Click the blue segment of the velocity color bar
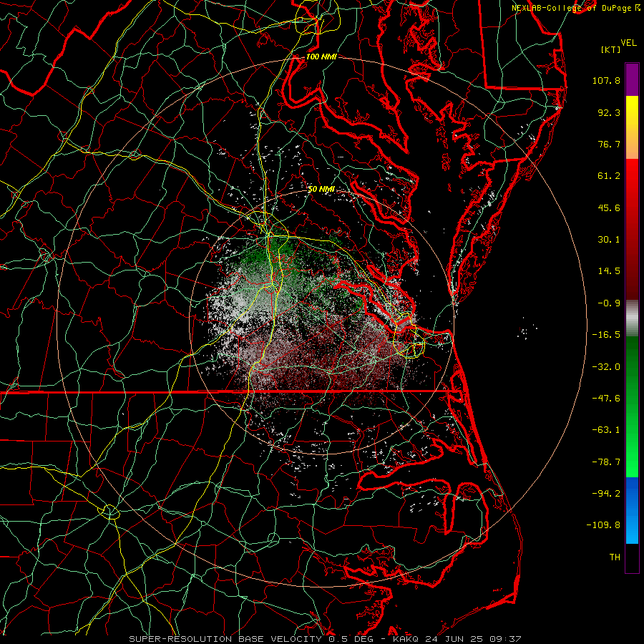The height and width of the screenshot is (644, 644). coord(632,510)
